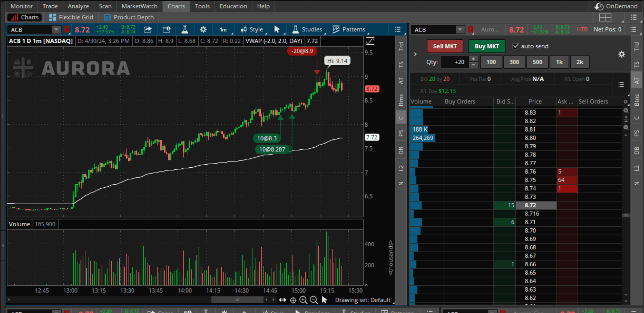Open symbol dropdown arrow in chart's ACB field
This screenshot has width=644, height=313.
click(56, 29)
